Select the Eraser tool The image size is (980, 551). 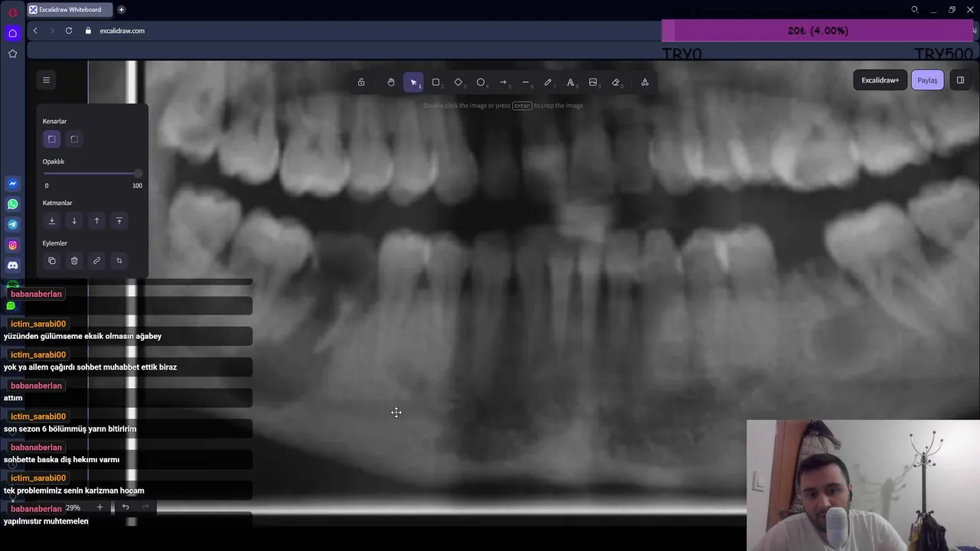(x=616, y=83)
